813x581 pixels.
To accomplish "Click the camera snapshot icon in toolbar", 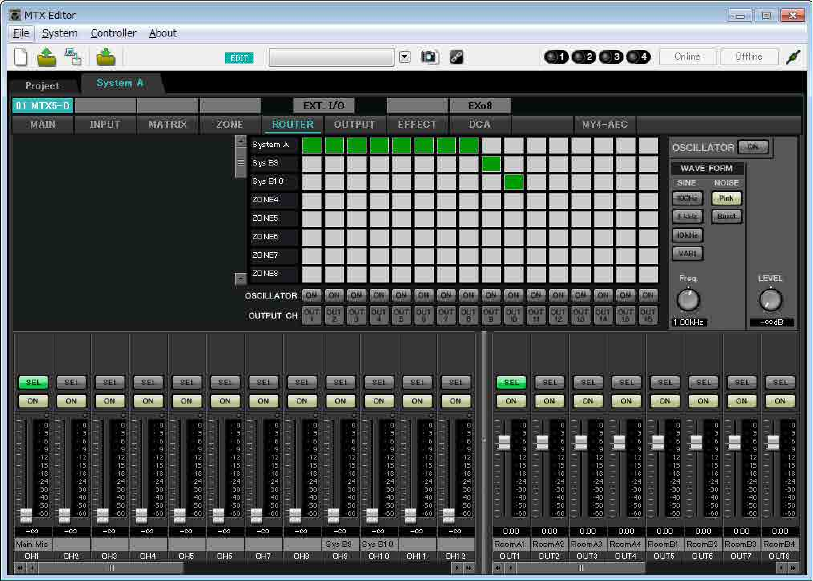I will coord(429,57).
